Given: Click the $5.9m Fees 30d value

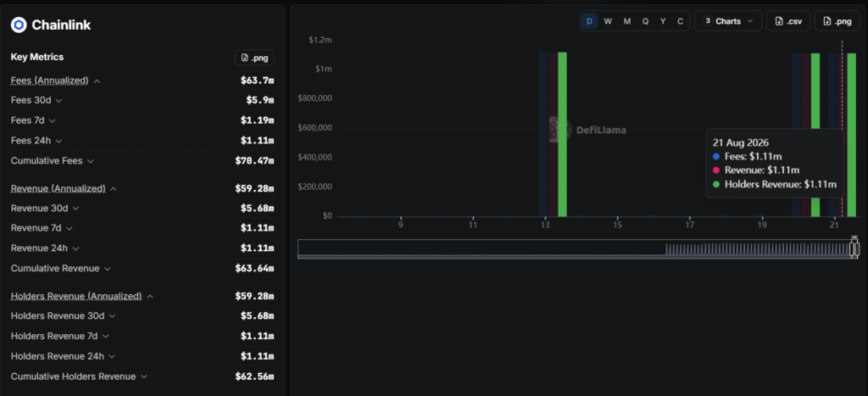Looking at the screenshot, I should [260, 101].
